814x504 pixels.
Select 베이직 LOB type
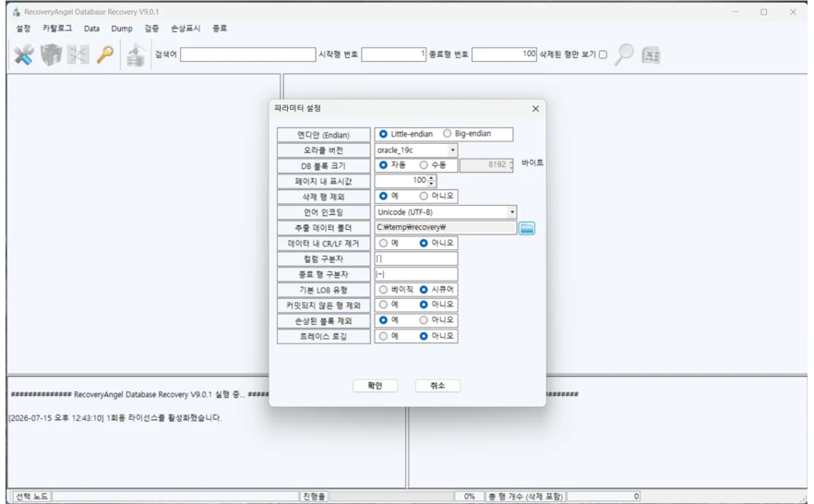[x=383, y=290]
